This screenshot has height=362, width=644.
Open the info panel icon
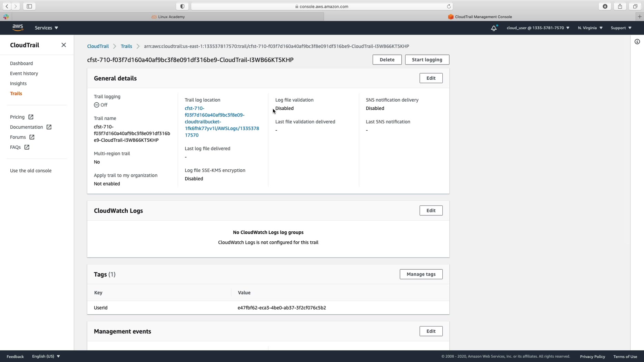[637, 42]
